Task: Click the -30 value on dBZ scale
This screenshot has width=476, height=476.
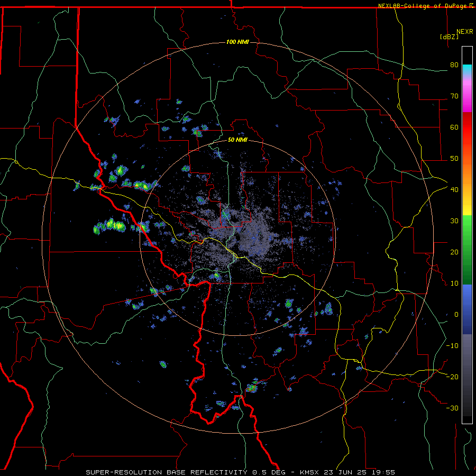Action: [x=452, y=408]
